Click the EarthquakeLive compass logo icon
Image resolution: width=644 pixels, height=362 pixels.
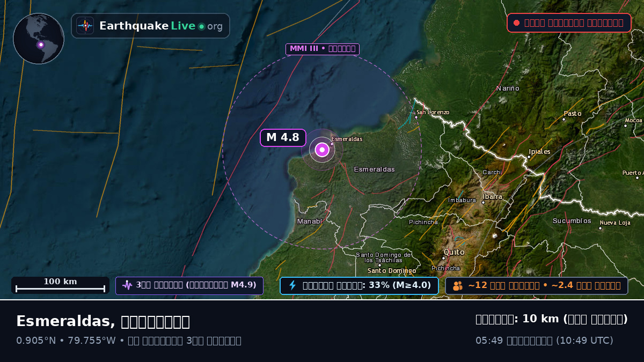click(85, 26)
